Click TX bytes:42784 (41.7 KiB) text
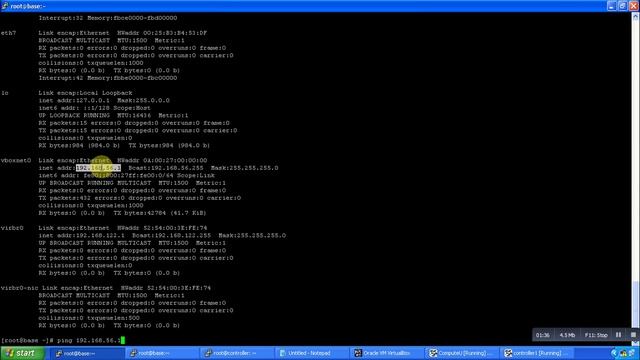 pyautogui.click(x=160, y=213)
